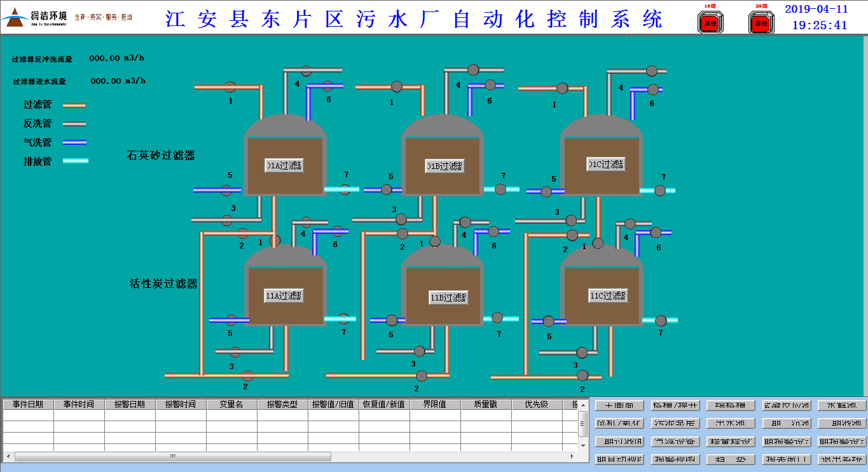Click backwash valve 4 above the 01C filter
The width and height of the screenshot is (868, 472).
tap(652, 71)
